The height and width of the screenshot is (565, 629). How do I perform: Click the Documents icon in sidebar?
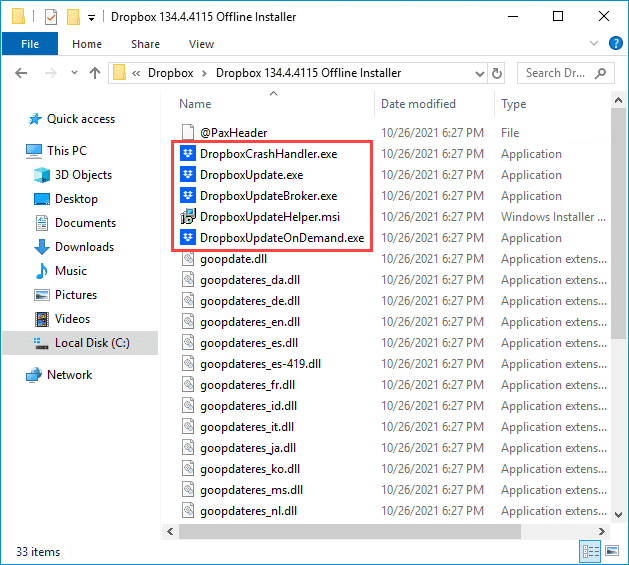[42, 223]
